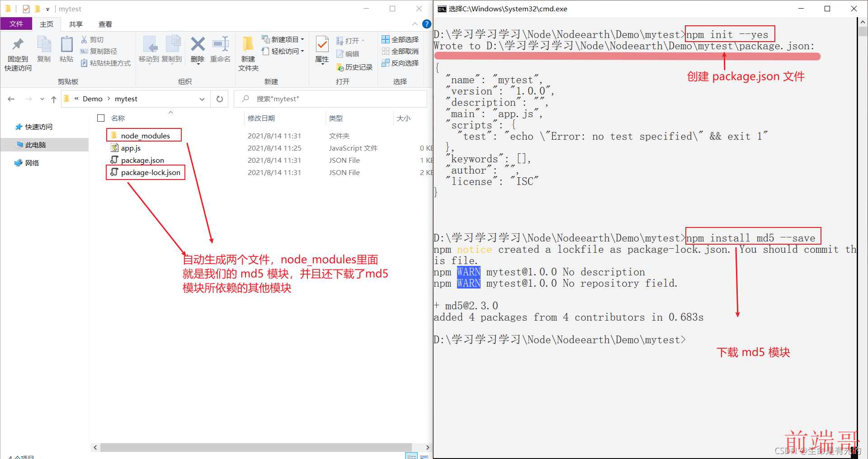Collapse the ribbon with the chevron
868x459 pixels.
point(415,24)
